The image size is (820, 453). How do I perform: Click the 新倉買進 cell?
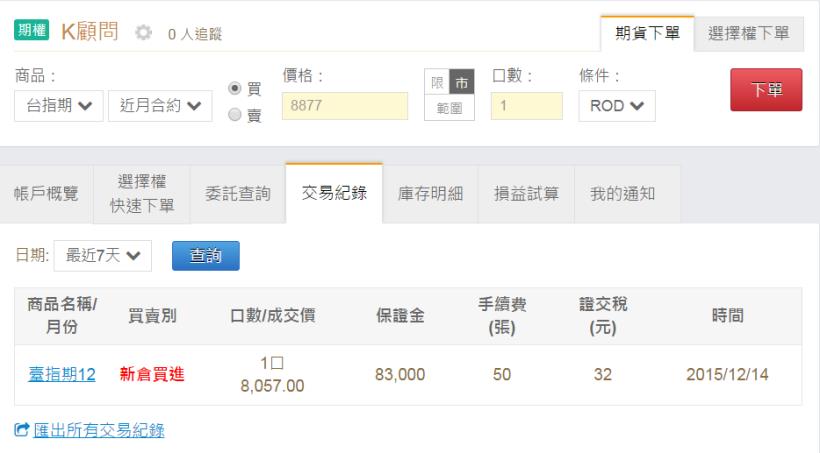coord(152,375)
